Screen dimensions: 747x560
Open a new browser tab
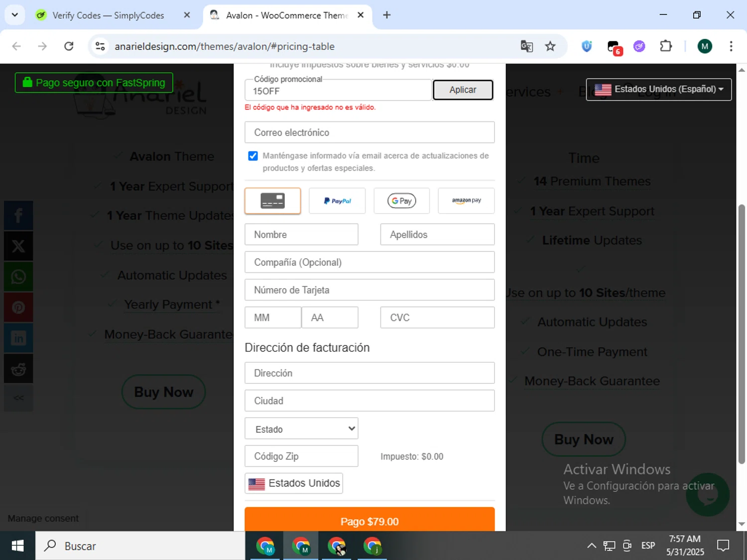(x=386, y=15)
